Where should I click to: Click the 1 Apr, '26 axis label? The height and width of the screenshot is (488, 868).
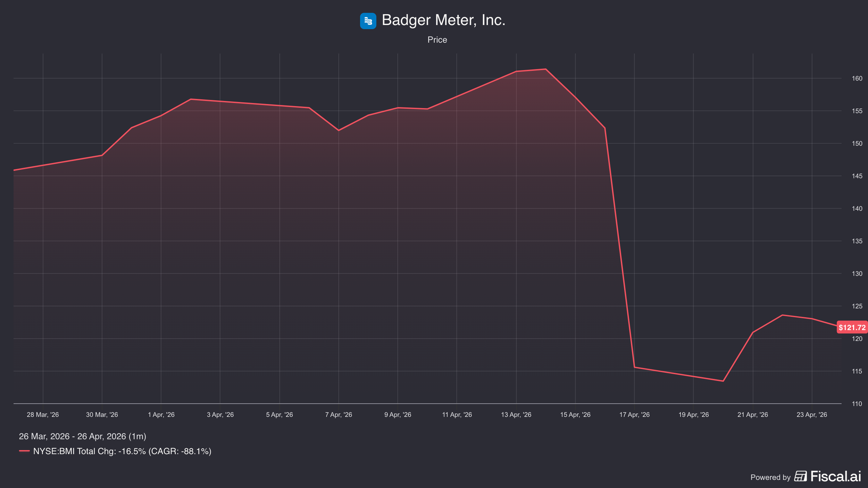[x=161, y=415]
